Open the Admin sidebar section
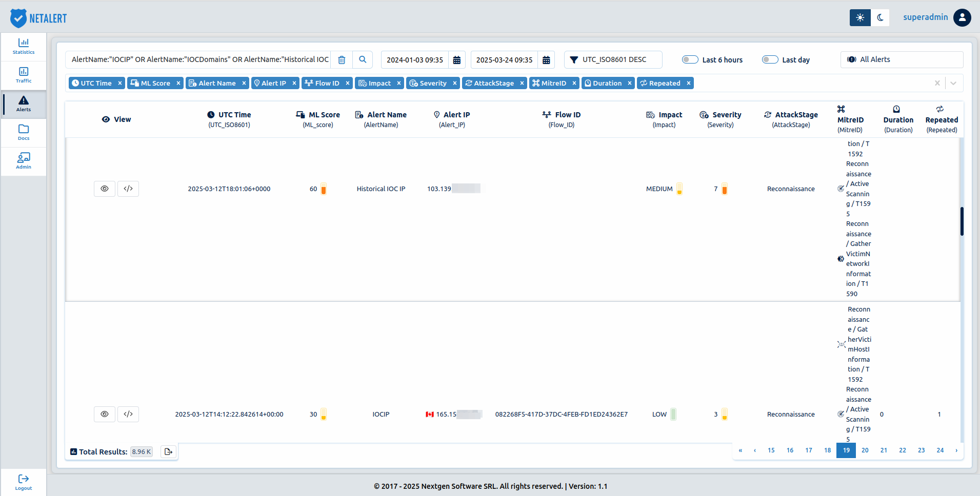The width and height of the screenshot is (980, 496). pyautogui.click(x=24, y=161)
